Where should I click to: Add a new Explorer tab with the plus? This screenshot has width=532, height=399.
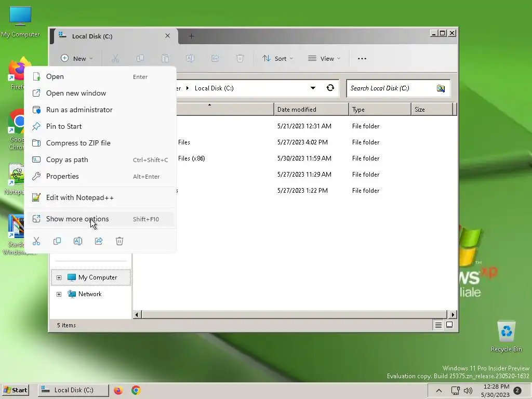click(x=191, y=36)
